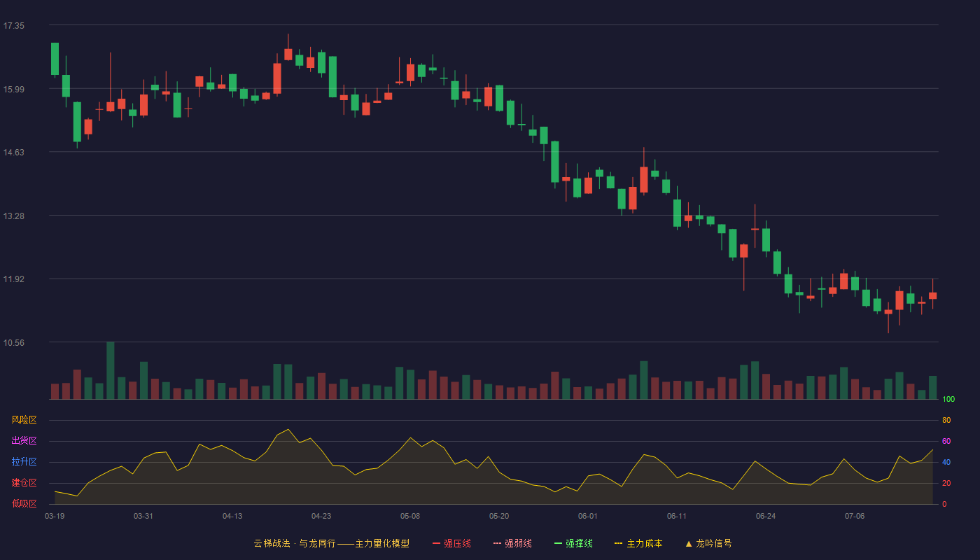Click the 40 indicator axis label
Image resolution: width=980 pixels, height=560 pixels.
click(x=946, y=462)
